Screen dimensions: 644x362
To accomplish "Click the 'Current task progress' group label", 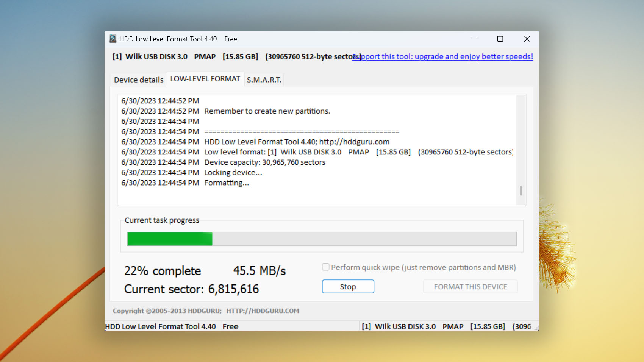I will click(162, 220).
